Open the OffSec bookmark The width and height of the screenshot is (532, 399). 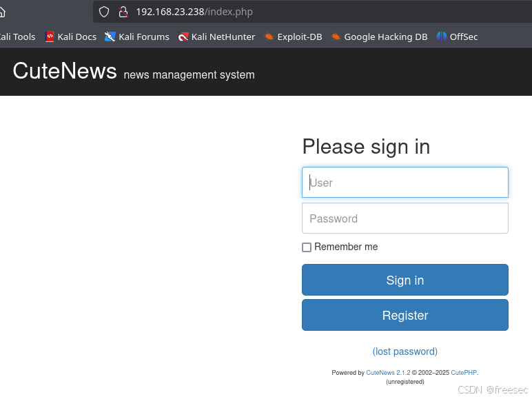pos(457,37)
